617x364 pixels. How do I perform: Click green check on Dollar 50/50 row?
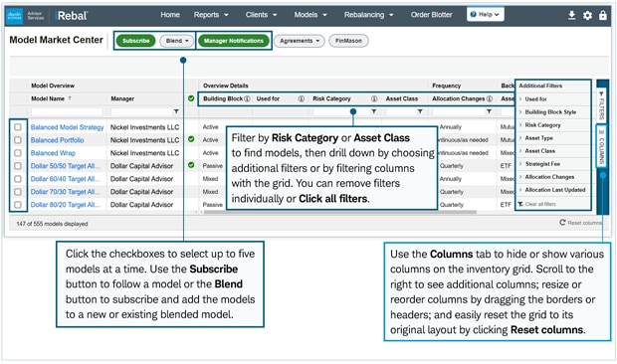191,165
